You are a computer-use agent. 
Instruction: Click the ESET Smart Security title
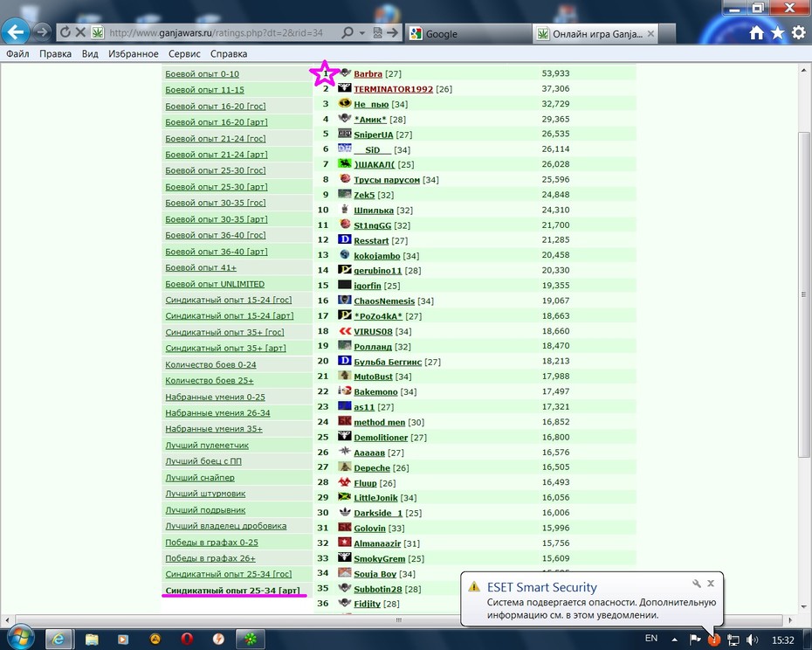[541, 587]
